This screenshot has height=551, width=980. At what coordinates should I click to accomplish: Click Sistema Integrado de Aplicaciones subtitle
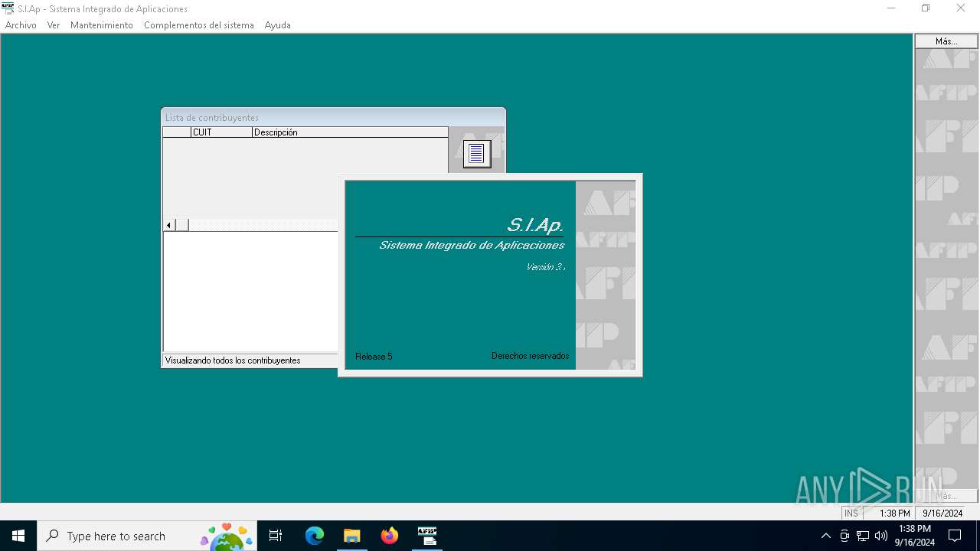click(x=472, y=246)
